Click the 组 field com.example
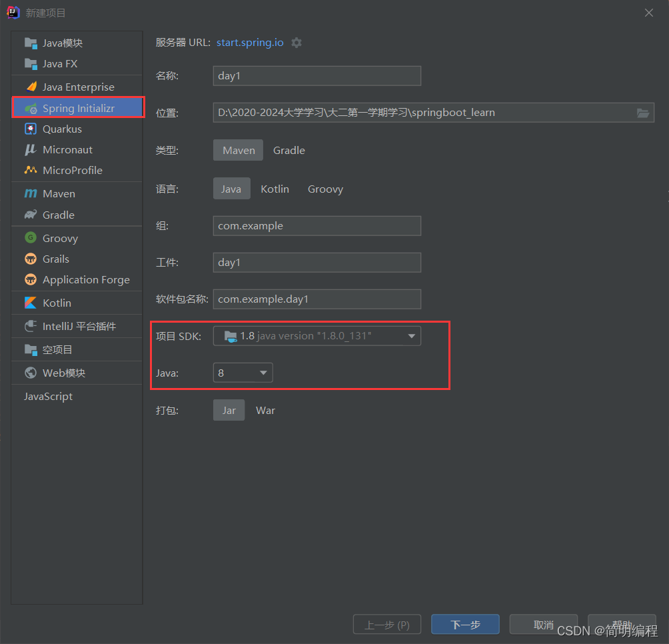Screen dimensions: 669x644 tap(317, 226)
